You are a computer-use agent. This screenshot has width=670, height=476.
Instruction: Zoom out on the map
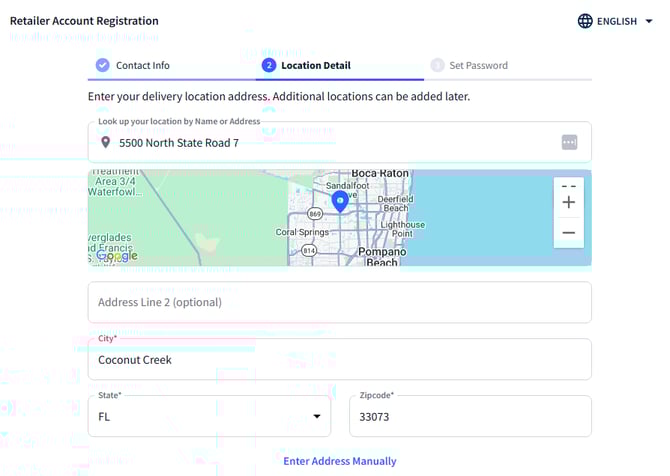(568, 233)
